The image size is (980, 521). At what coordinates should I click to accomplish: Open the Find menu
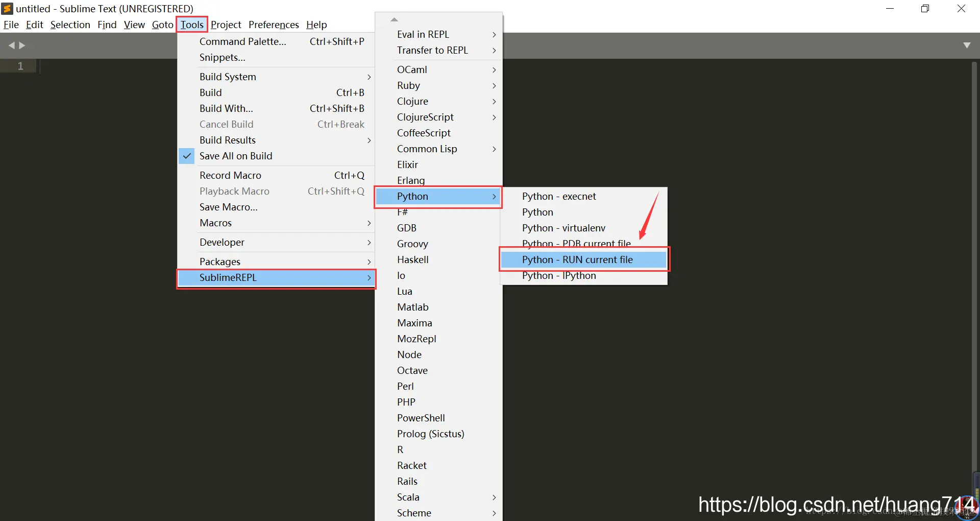coord(107,25)
